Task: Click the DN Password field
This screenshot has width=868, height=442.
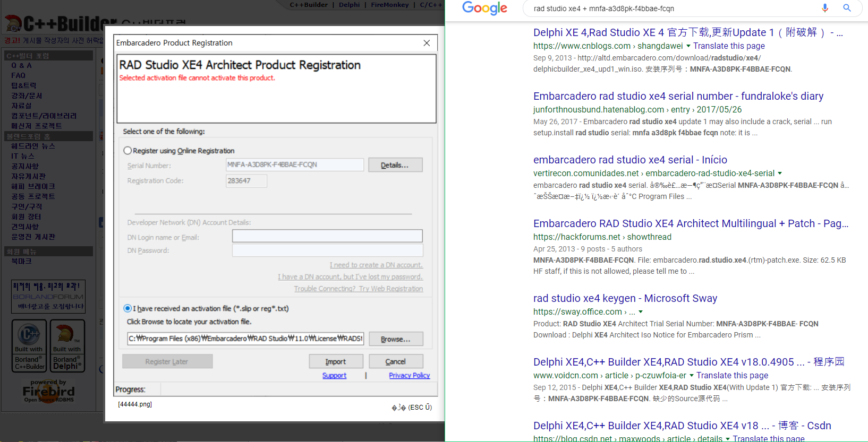Action: pos(327,250)
